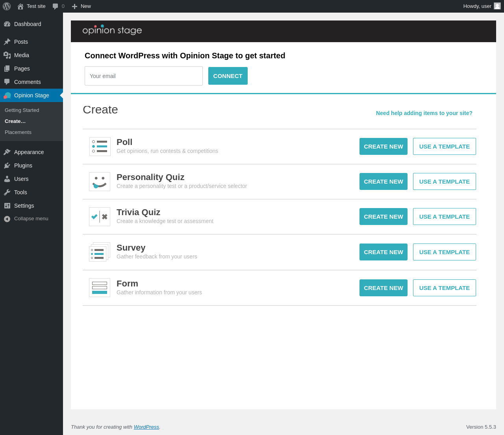Click CREATE NEW for Form

point(384,288)
